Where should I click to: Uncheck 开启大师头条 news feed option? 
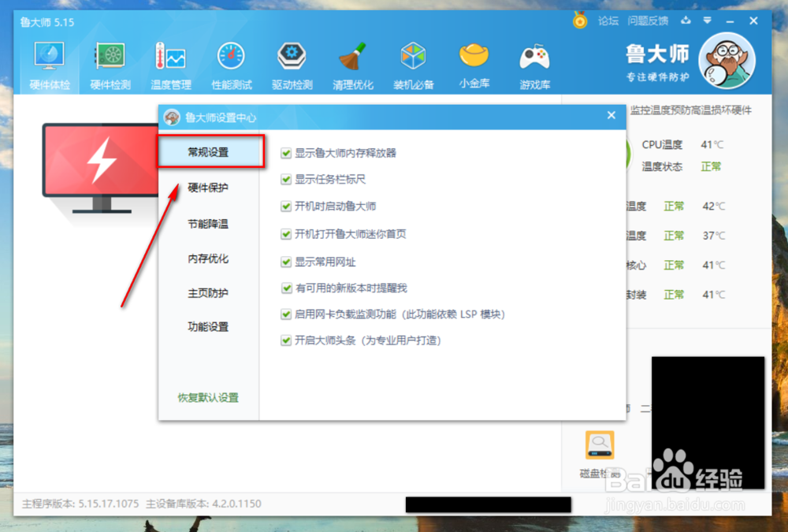[287, 340]
